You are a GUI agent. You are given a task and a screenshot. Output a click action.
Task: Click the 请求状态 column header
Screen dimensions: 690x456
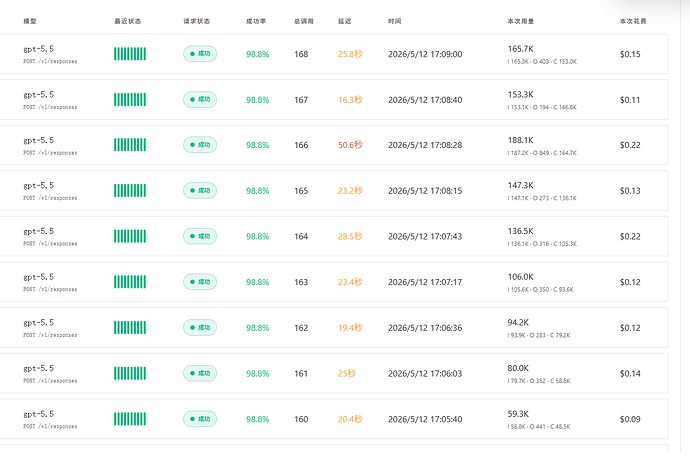pyautogui.click(x=196, y=21)
